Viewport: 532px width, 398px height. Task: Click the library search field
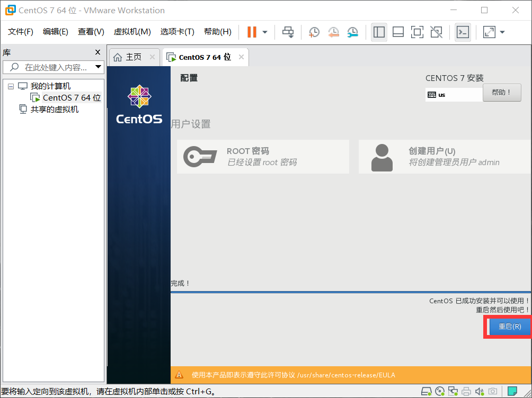(54, 67)
